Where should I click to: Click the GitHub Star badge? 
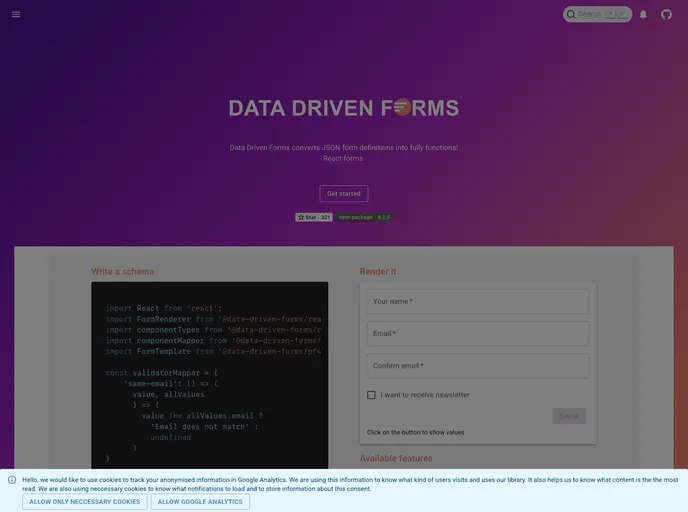point(314,217)
